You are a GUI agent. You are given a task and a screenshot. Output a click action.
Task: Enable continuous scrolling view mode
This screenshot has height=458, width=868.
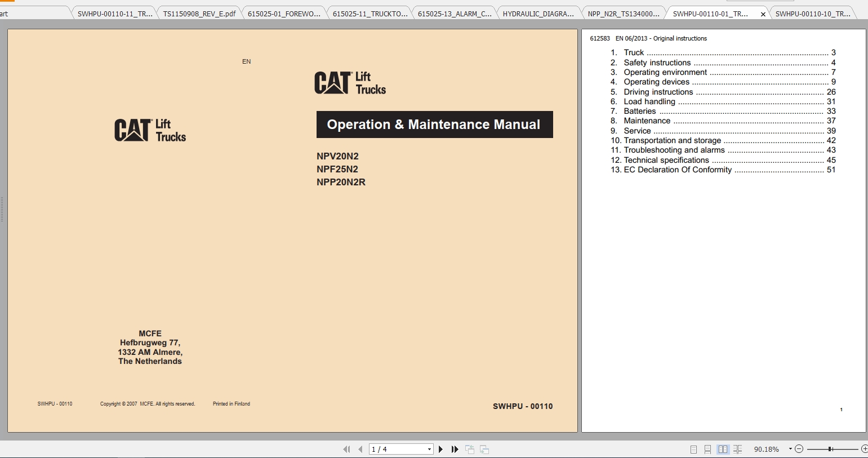point(707,449)
